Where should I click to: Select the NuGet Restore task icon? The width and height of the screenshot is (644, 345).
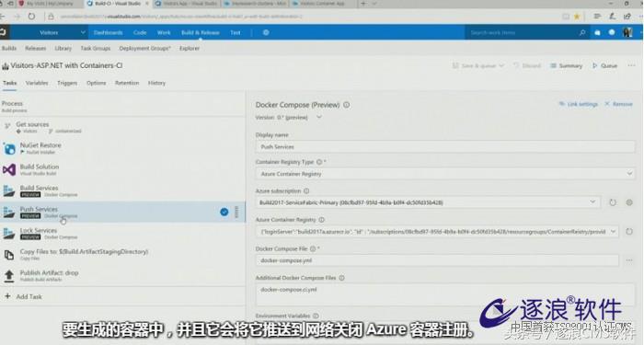9,148
